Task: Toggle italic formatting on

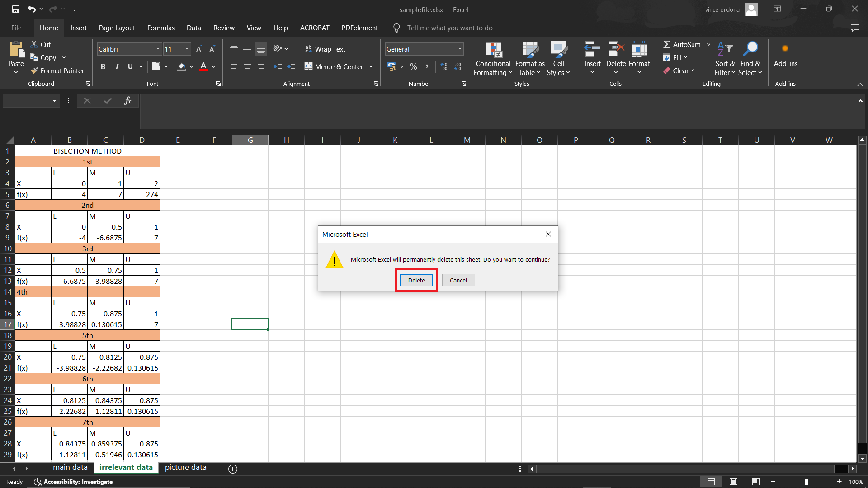Action: 116,66
